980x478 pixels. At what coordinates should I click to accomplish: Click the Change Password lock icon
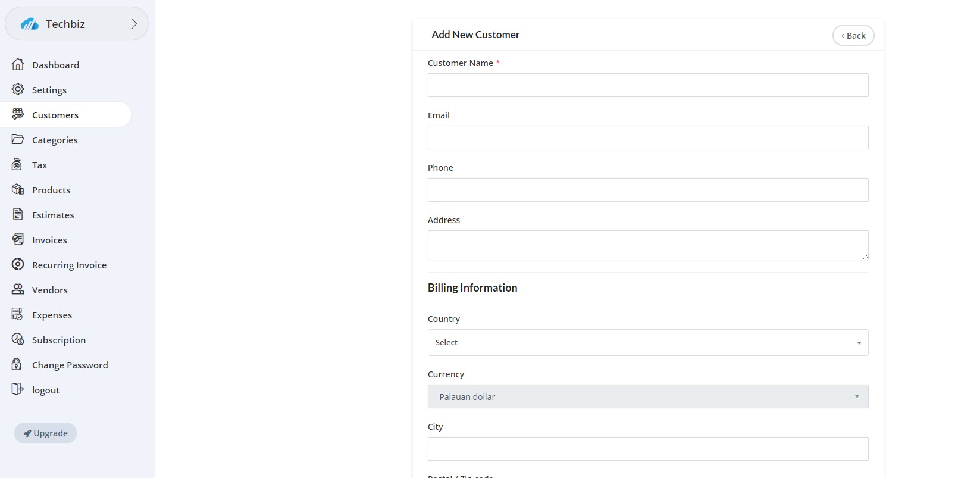17,365
